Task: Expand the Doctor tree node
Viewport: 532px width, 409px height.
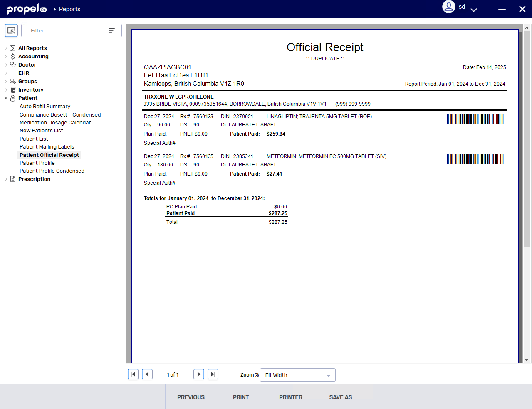Action: pos(6,65)
